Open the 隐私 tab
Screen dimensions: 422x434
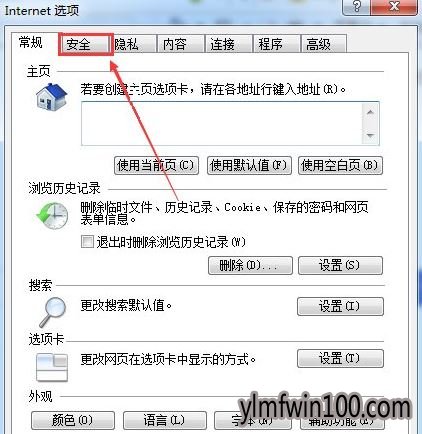[133, 44]
